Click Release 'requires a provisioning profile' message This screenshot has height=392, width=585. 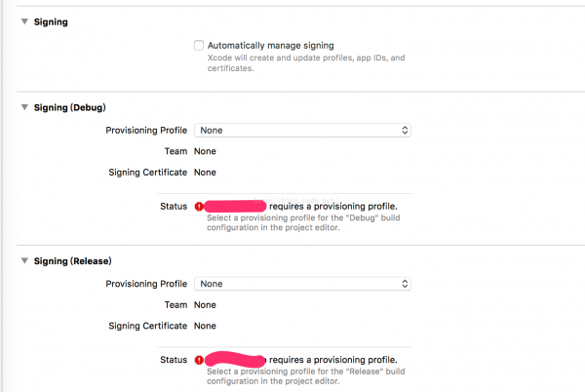(333, 360)
